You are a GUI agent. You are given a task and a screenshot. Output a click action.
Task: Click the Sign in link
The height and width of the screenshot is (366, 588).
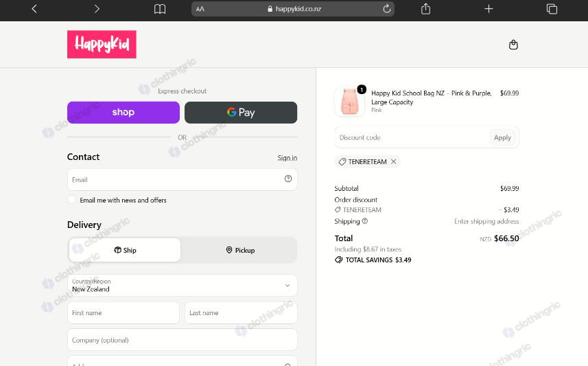pyautogui.click(x=287, y=158)
